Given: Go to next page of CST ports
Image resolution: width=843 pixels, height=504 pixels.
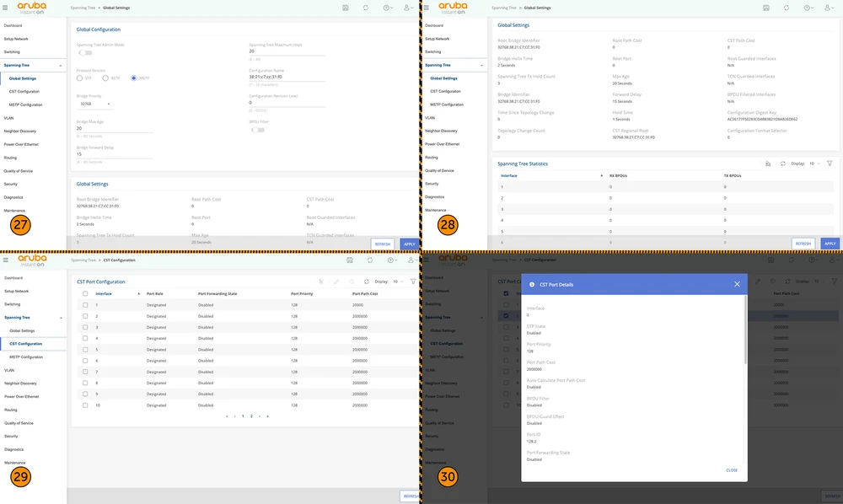Looking at the screenshot, I should pos(260,416).
